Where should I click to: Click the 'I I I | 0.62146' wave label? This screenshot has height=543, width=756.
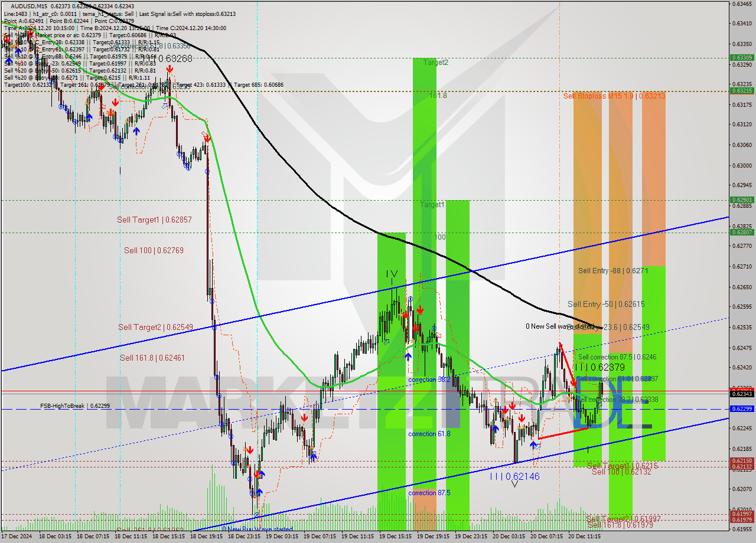514,476
